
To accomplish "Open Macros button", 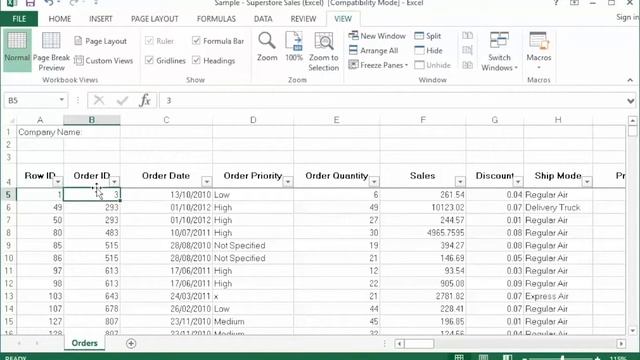I will point(539,51).
